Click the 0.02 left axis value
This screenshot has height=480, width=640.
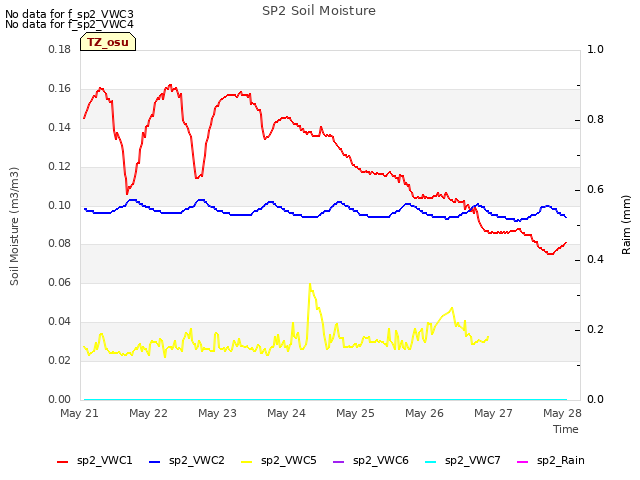[x=60, y=360]
